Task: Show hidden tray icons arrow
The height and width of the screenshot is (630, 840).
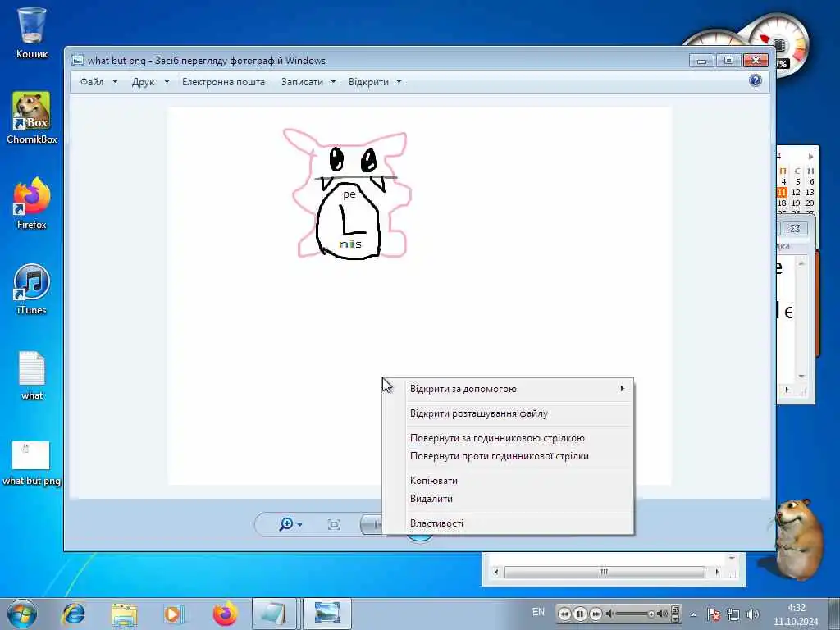Action: [693, 614]
